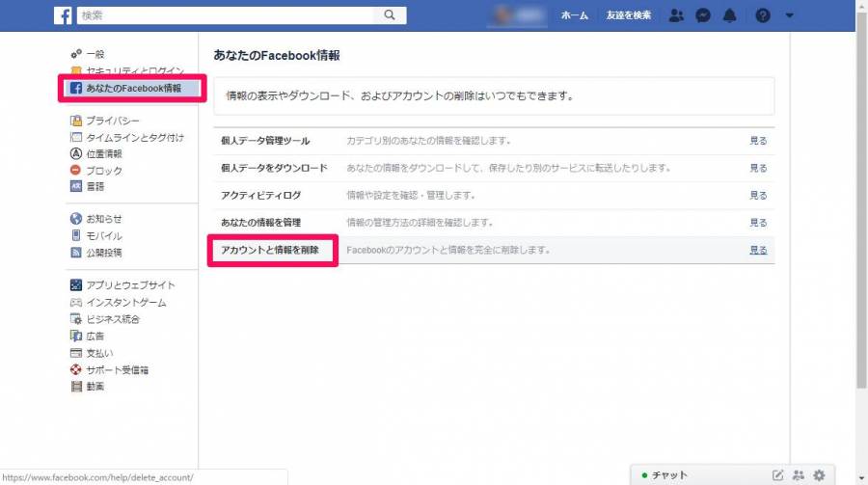Screen dimensions: 868x485
Task: Click アカウントと情報を削除 row title
Action: [270, 250]
